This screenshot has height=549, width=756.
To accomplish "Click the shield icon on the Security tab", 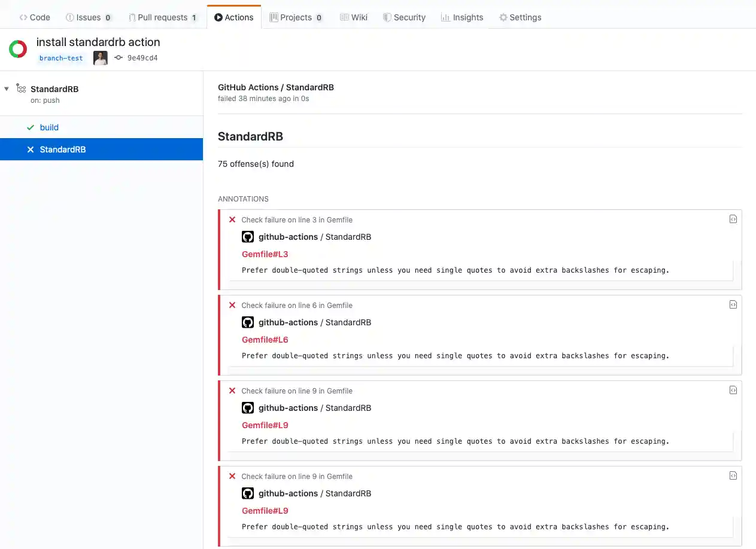I will 385,17.
